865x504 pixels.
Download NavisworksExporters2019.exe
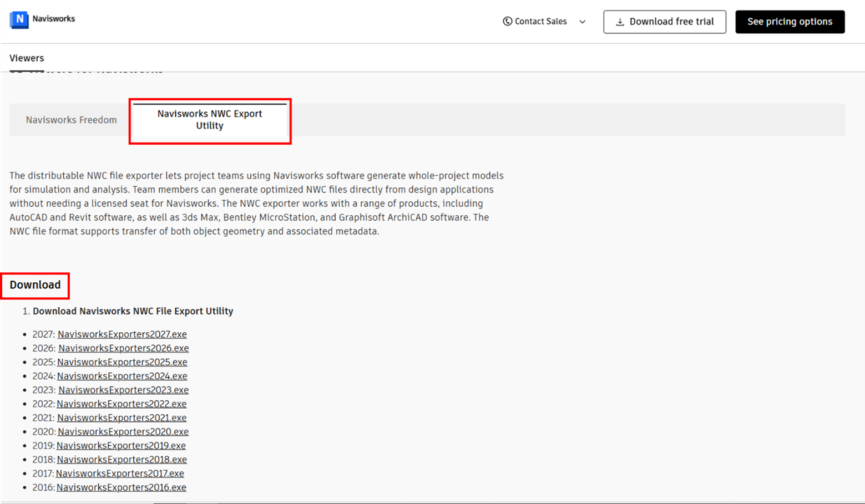(121, 446)
